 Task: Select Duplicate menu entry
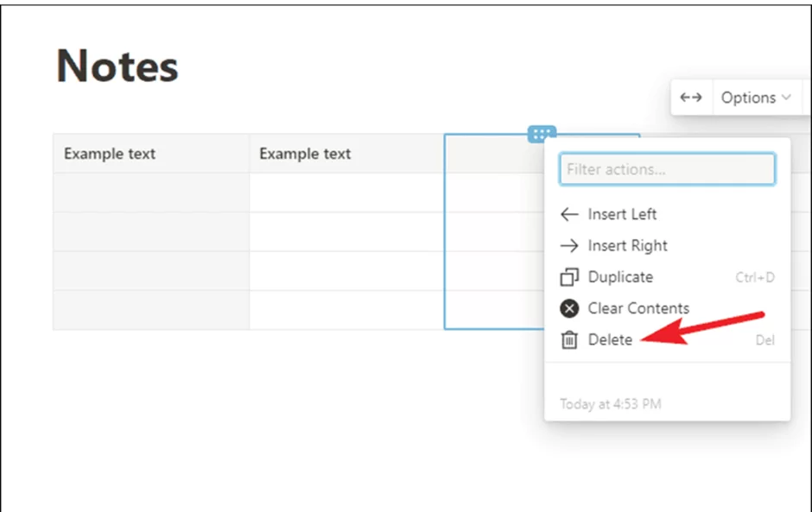(x=667, y=277)
